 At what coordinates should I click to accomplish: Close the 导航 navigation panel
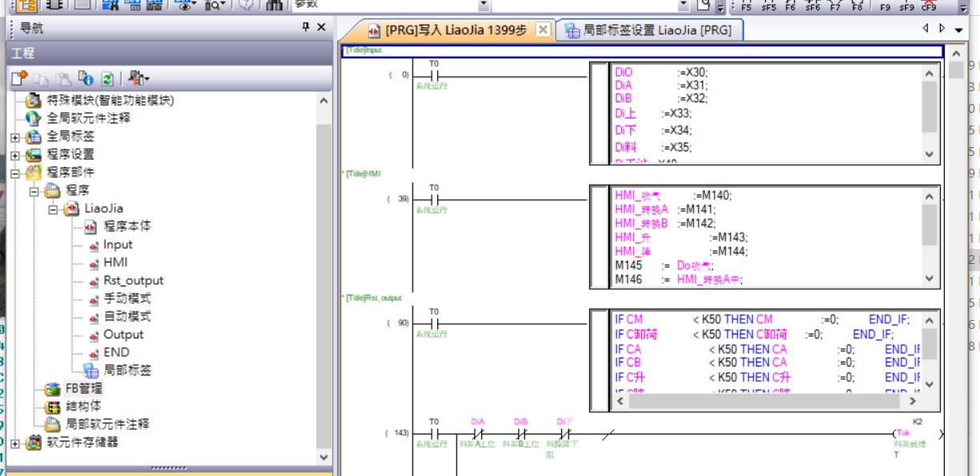point(321,27)
